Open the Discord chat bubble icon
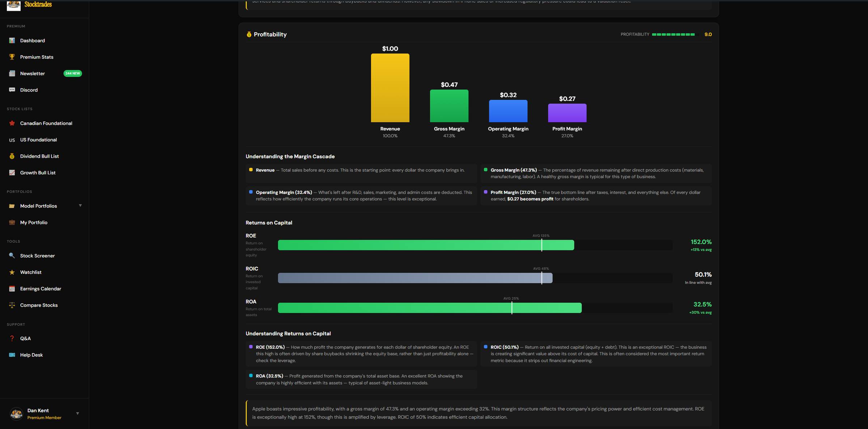 [x=12, y=90]
